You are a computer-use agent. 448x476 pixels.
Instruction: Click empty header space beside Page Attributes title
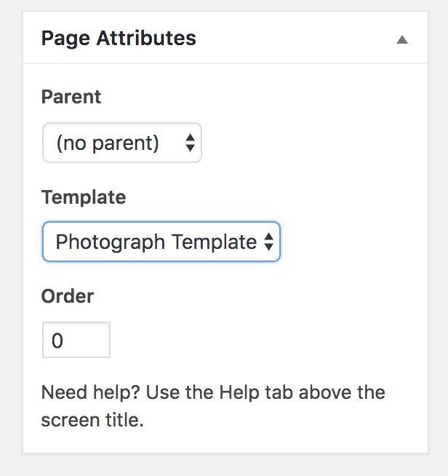click(x=291, y=39)
